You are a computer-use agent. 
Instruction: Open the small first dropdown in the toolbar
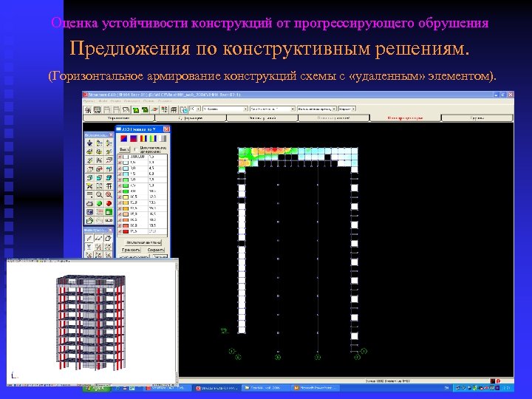click(195, 109)
